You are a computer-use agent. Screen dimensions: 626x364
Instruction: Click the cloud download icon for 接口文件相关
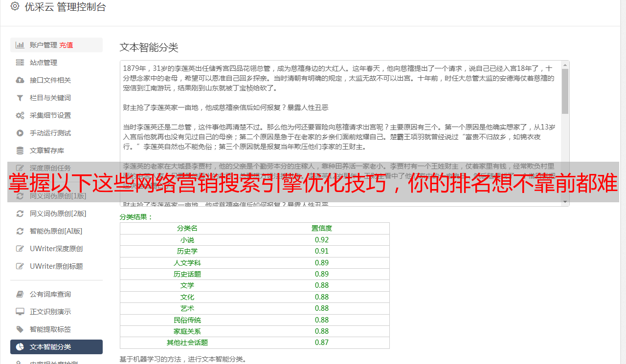click(x=20, y=80)
